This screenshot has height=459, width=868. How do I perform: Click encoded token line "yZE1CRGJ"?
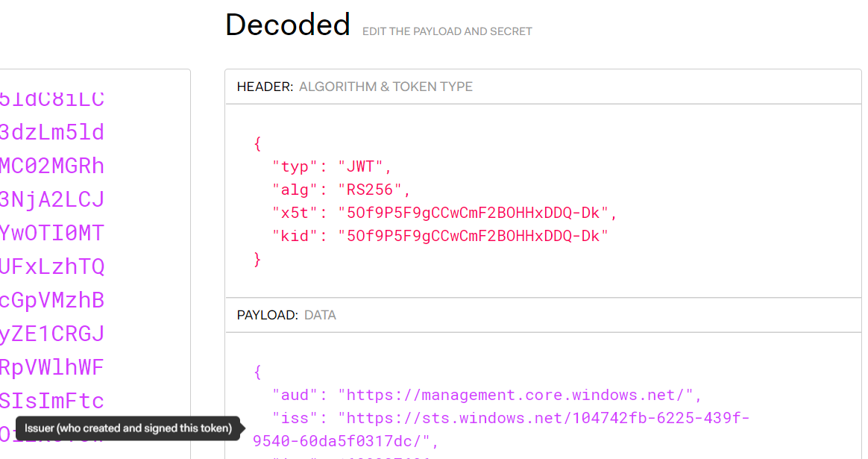click(52, 334)
